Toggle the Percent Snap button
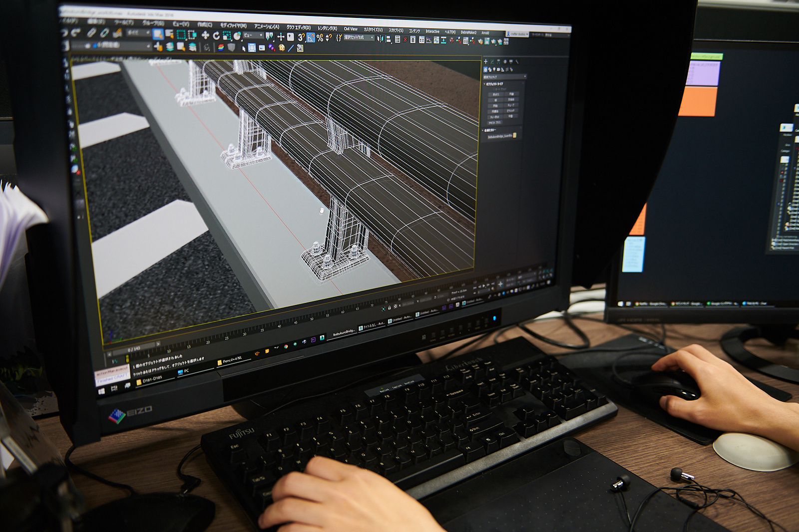799x532 pixels. 320,38
